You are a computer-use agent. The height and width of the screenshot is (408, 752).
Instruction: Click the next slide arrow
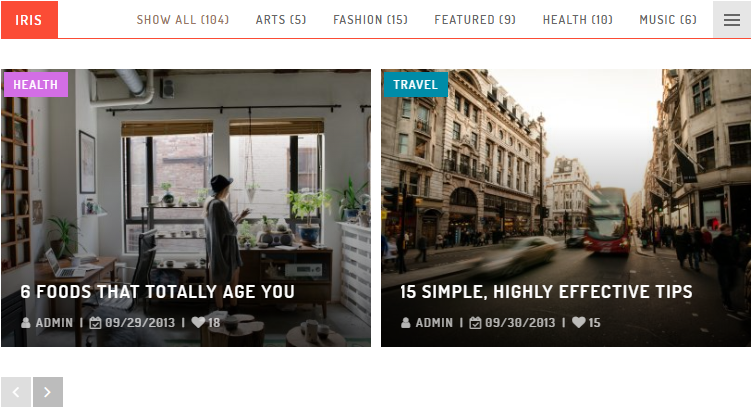[47, 392]
